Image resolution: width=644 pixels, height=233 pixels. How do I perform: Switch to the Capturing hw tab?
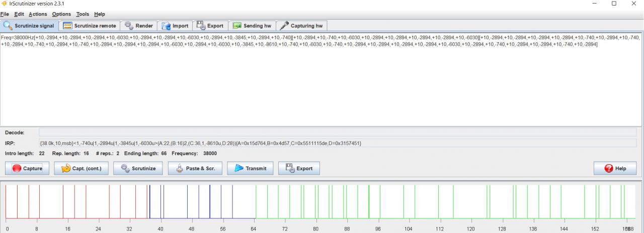pyautogui.click(x=302, y=26)
